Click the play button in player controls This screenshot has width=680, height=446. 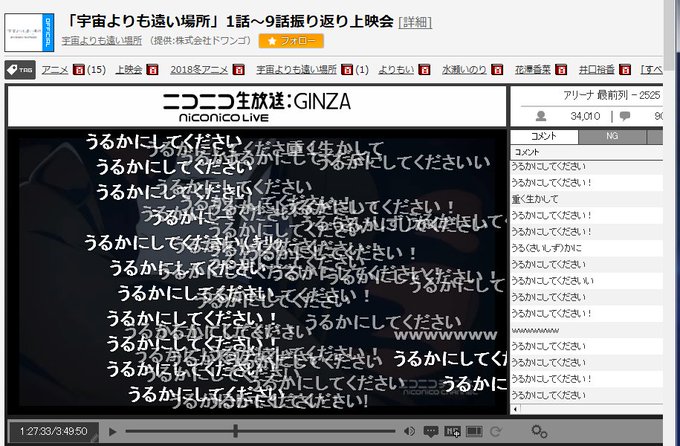(112, 432)
